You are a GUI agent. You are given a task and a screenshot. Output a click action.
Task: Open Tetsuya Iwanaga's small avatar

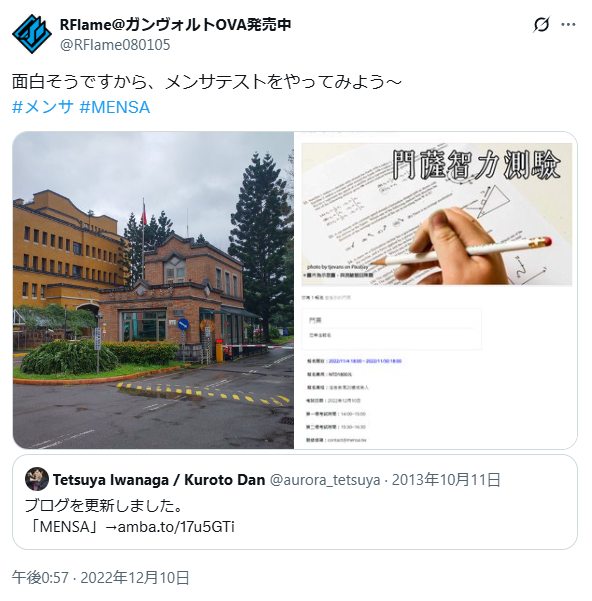37,479
